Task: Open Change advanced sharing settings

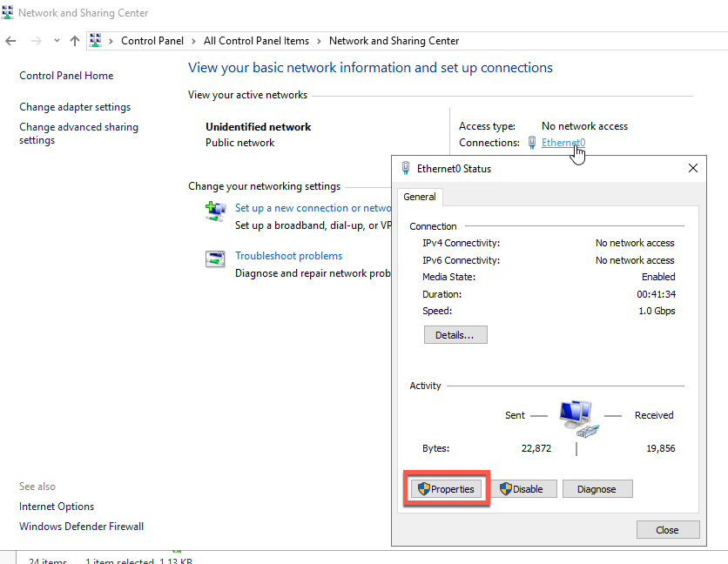Action: 79,134
